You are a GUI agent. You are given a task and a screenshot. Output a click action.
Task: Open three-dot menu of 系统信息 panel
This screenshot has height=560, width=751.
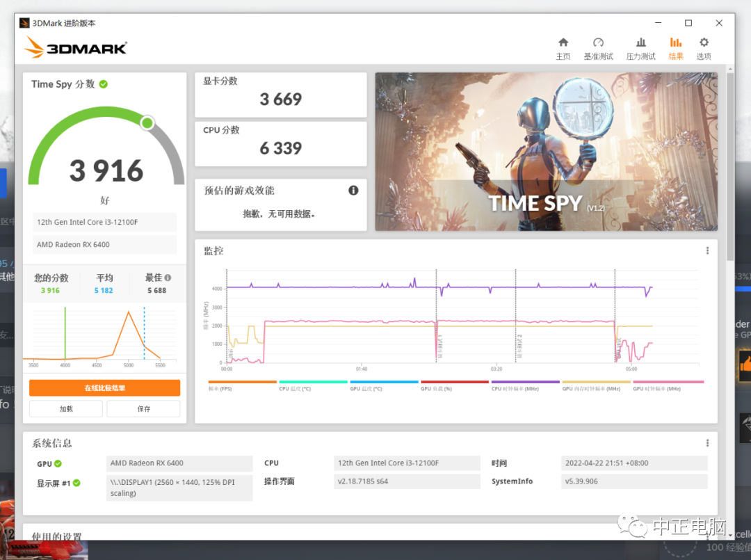click(x=707, y=443)
